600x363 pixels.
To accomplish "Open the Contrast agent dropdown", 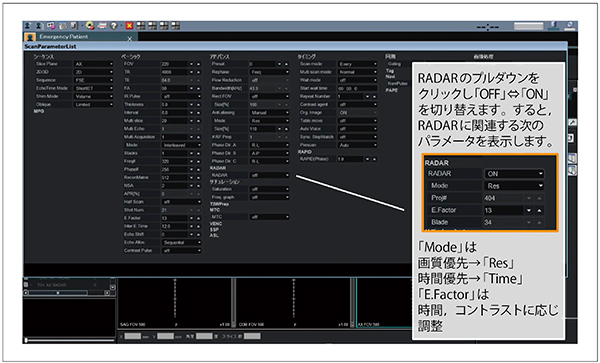I will (357, 104).
